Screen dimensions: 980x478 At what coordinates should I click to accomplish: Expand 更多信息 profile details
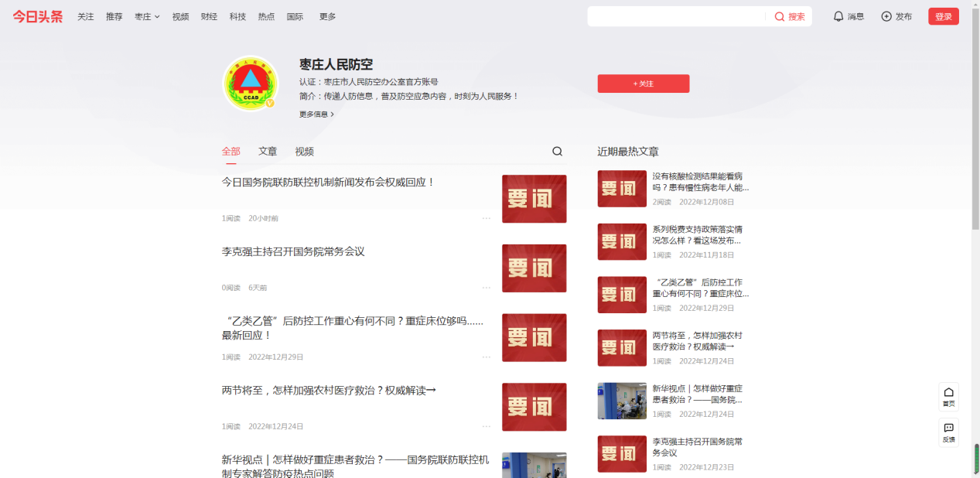tap(317, 114)
